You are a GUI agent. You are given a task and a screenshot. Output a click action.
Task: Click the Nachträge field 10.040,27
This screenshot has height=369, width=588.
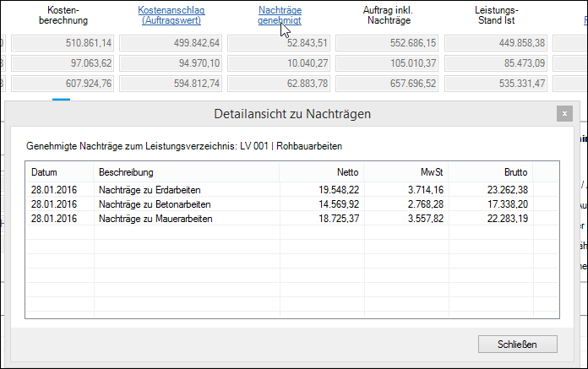point(279,63)
